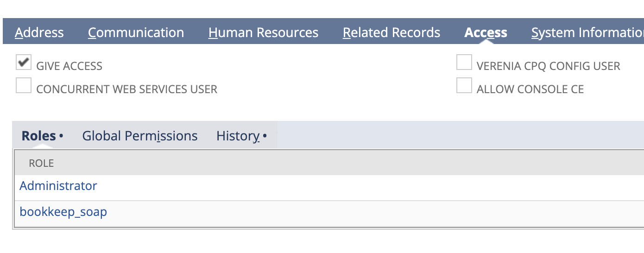The width and height of the screenshot is (644, 253).
Task: Click the Access tab
Action: pyautogui.click(x=486, y=32)
